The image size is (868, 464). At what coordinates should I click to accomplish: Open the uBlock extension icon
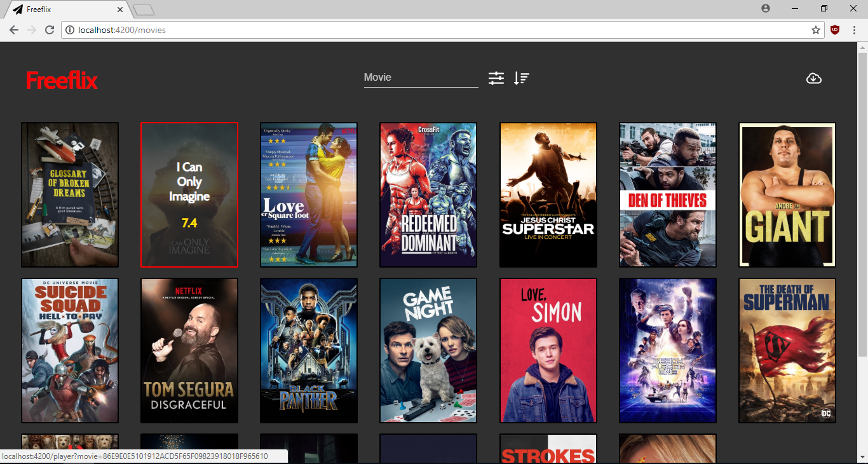click(836, 30)
